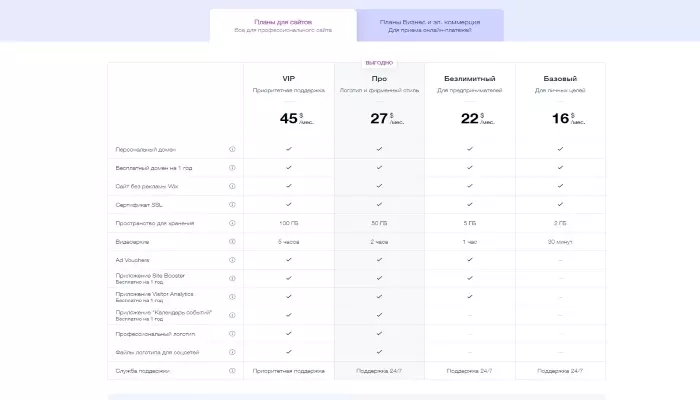Select the Про plan heading
Image resolution: width=700 pixels, height=400 pixels.
(379, 79)
